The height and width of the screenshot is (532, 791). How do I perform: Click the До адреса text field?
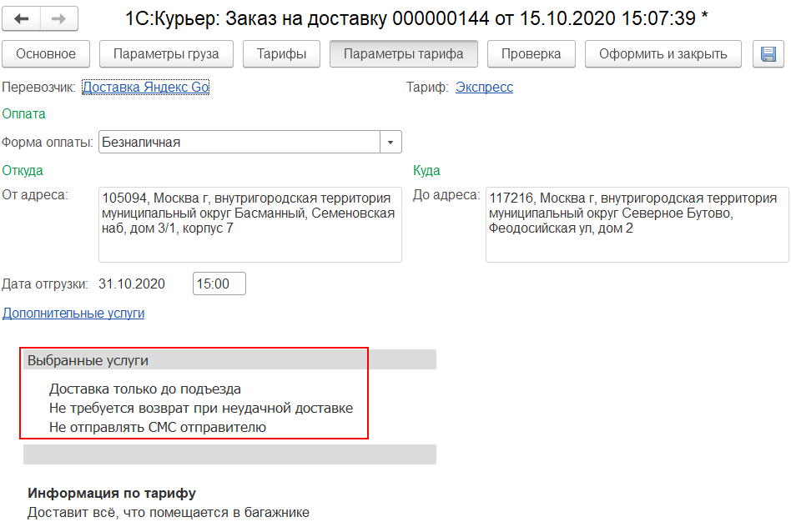point(637,224)
